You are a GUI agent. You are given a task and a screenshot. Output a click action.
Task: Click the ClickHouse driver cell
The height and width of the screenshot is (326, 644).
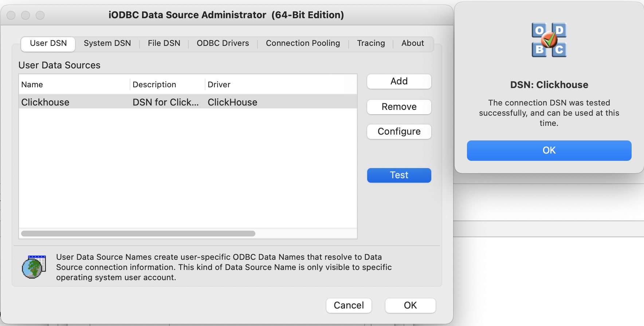pos(232,102)
